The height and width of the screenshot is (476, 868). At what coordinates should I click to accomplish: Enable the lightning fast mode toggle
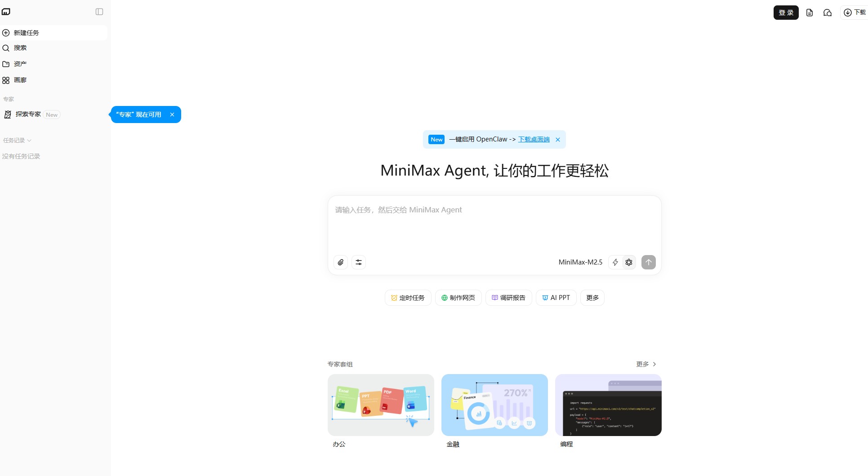pyautogui.click(x=615, y=262)
